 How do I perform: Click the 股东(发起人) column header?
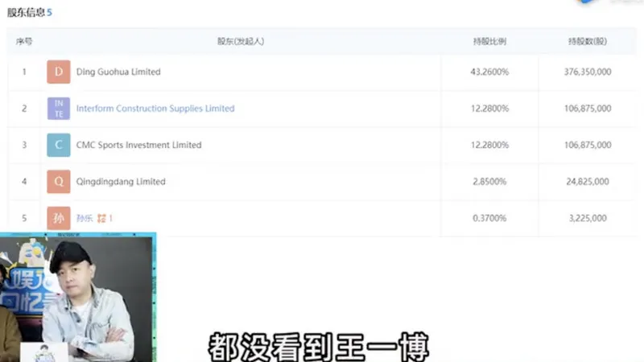pyautogui.click(x=241, y=41)
